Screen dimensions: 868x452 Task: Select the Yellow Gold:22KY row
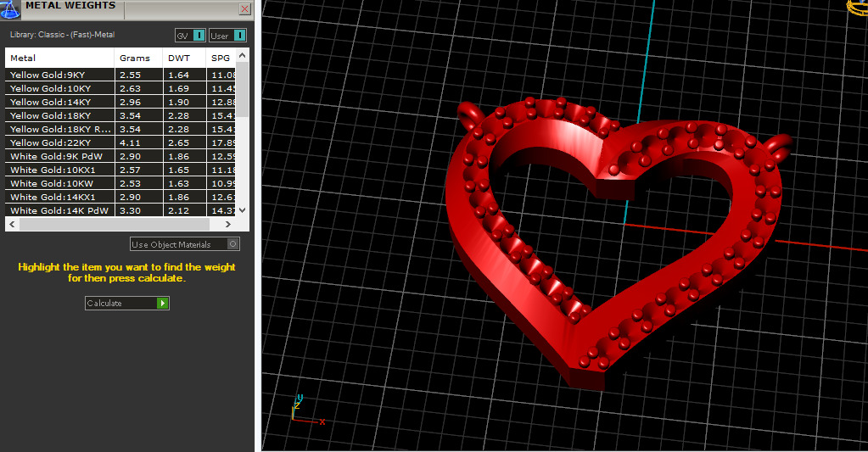click(120, 142)
